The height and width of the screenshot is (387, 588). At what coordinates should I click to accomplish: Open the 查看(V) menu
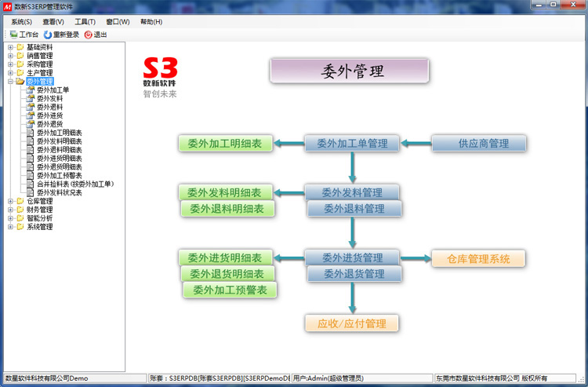coord(53,22)
